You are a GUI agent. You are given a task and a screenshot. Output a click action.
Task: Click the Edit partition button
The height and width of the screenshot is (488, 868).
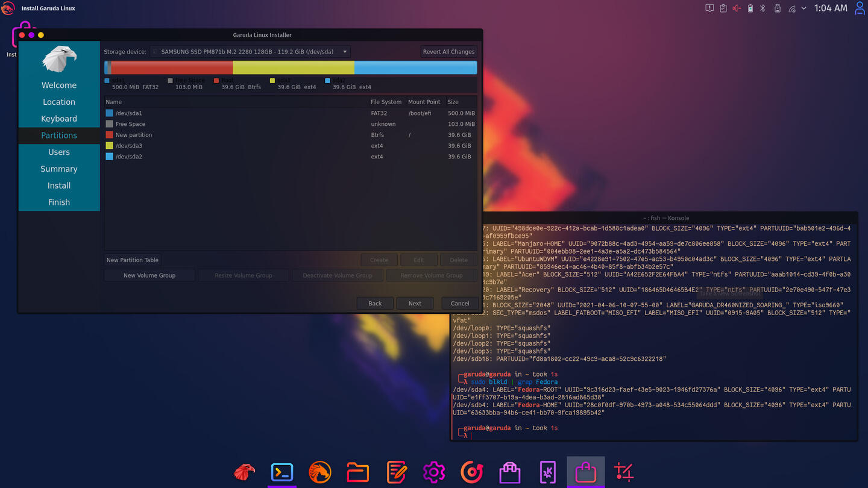[419, 260]
